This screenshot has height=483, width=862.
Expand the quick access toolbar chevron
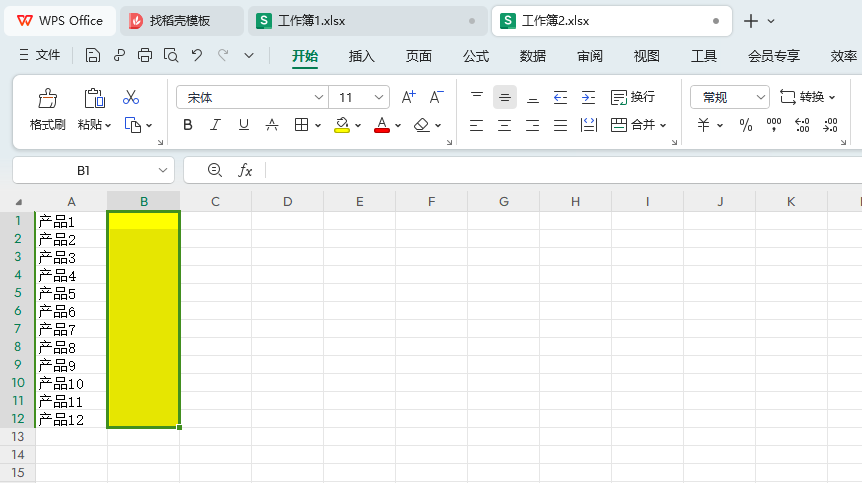coord(249,55)
